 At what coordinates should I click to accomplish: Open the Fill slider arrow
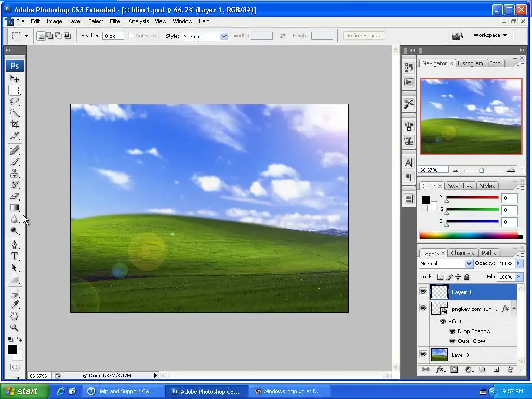click(519, 277)
